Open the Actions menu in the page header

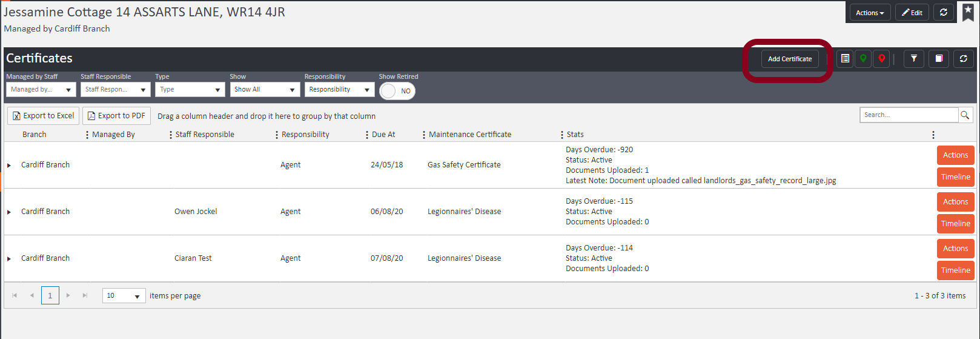869,13
